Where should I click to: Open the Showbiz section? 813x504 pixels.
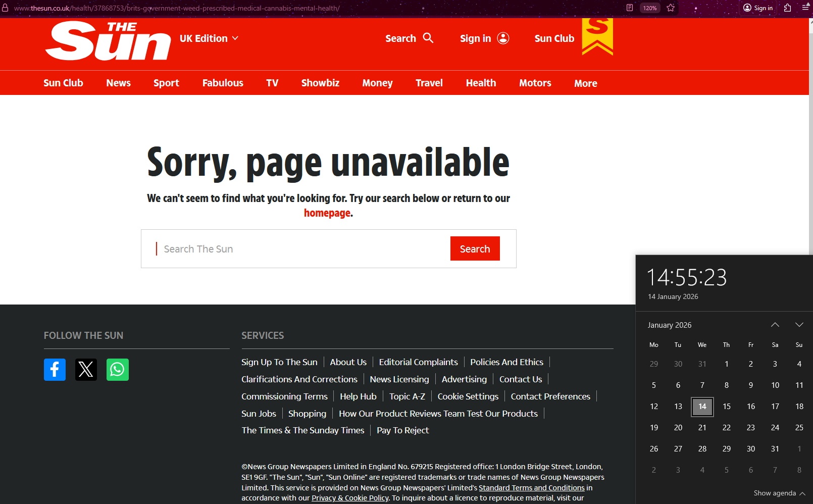point(320,83)
